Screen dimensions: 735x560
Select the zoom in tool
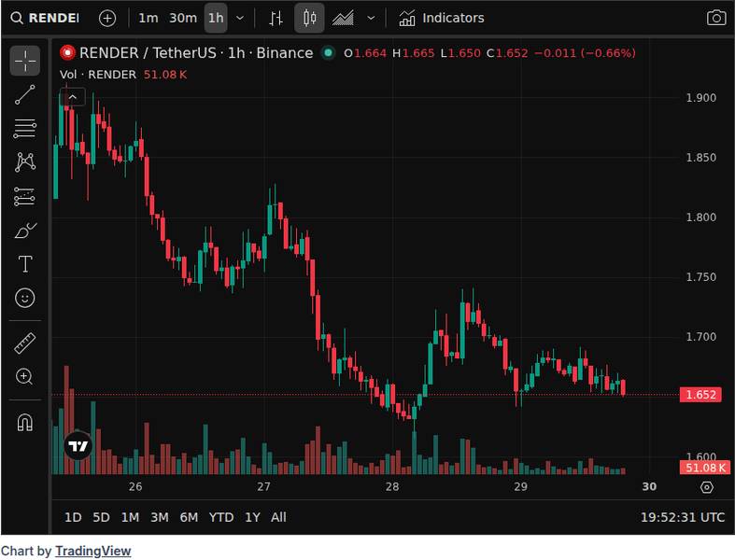tap(25, 377)
